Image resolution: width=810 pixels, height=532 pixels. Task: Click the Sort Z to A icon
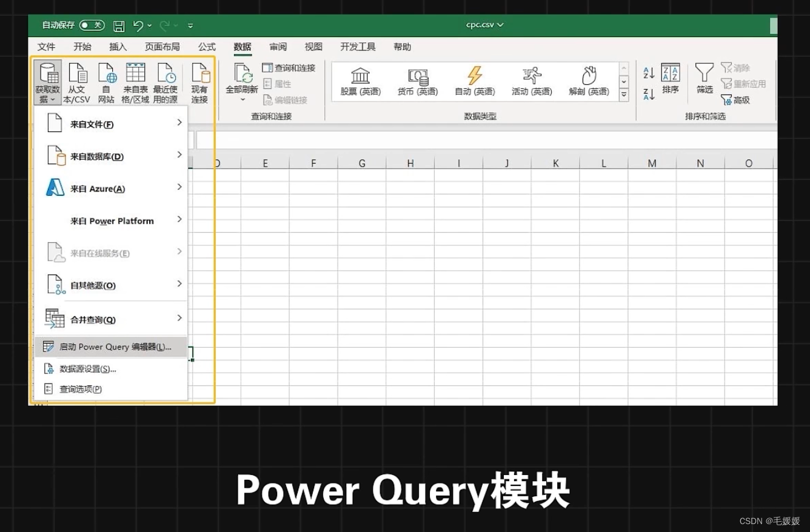tap(648, 94)
